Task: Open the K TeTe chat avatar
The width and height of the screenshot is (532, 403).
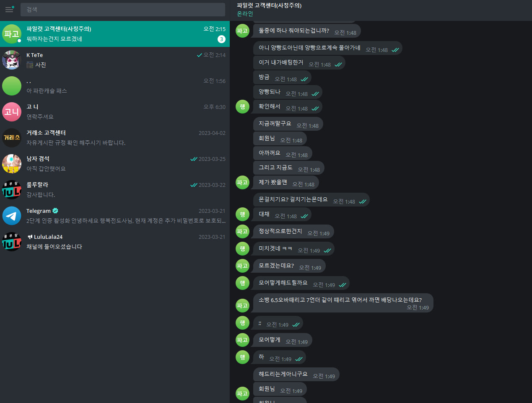Action: click(12, 60)
